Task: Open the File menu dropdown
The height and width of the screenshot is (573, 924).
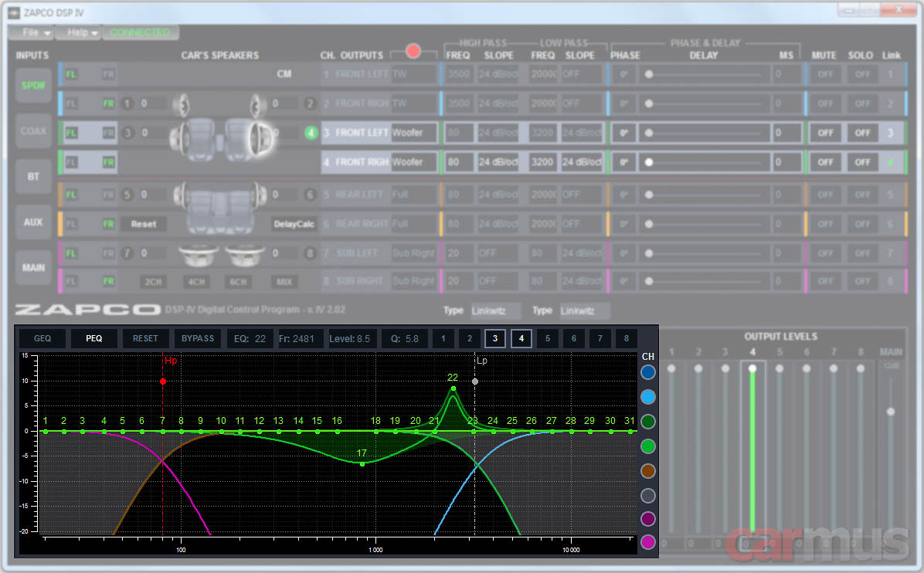Action: (x=31, y=32)
